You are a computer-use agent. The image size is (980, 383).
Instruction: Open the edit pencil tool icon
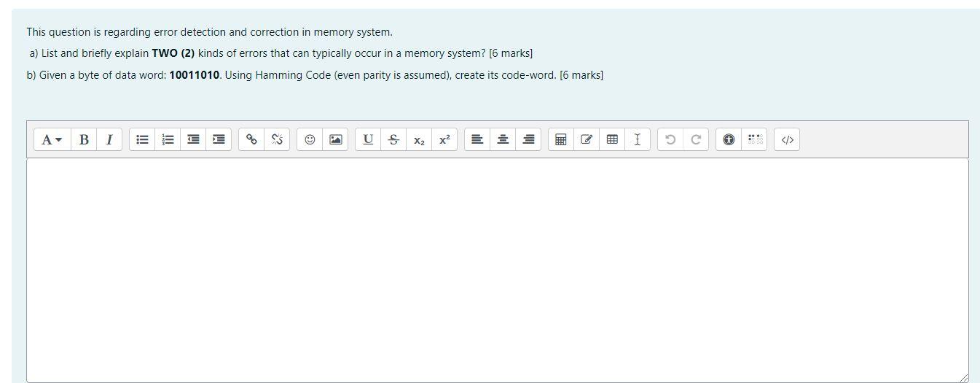tap(587, 139)
